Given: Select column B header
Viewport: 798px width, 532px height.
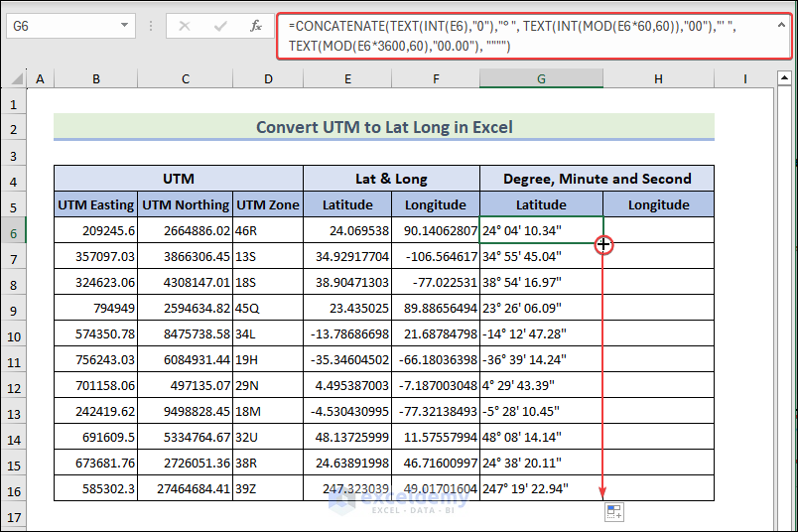Looking at the screenshot, I should click(x=95, y=79).
